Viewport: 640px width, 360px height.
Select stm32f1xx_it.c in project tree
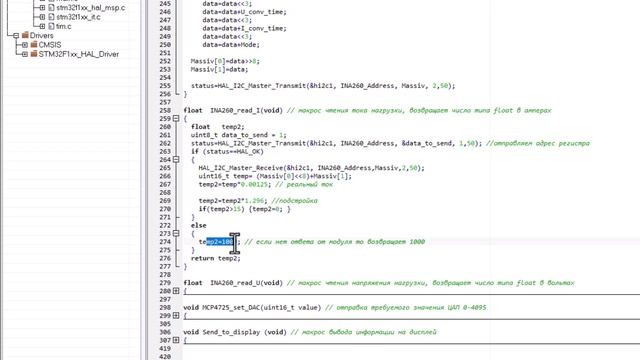click(x=78, y=17)
